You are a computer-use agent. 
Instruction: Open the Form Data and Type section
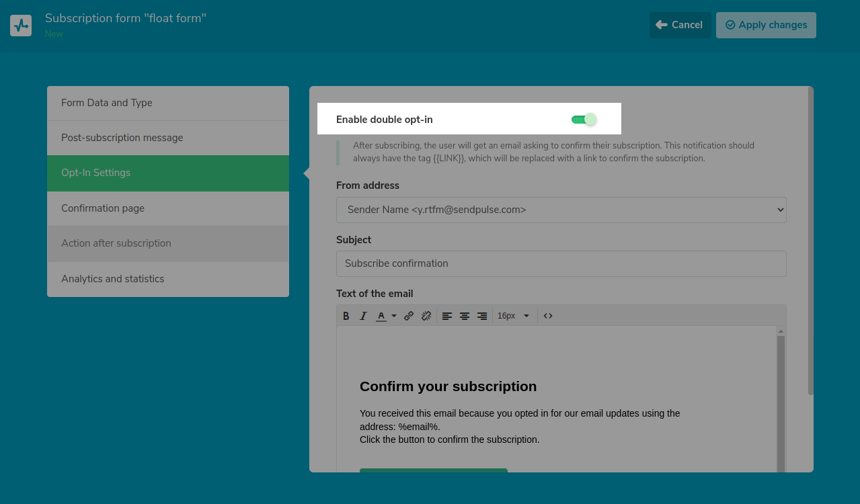168,103
